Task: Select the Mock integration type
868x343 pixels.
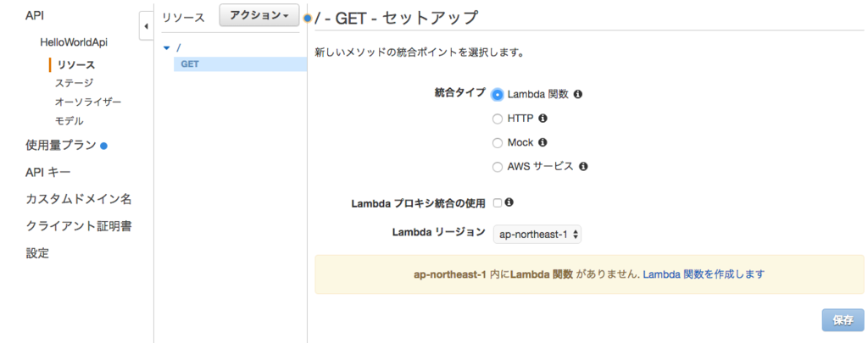Action: 498,143
